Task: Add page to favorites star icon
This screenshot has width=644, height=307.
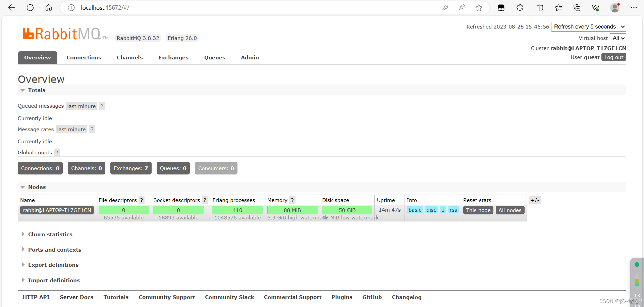Action: click(479, 7)
